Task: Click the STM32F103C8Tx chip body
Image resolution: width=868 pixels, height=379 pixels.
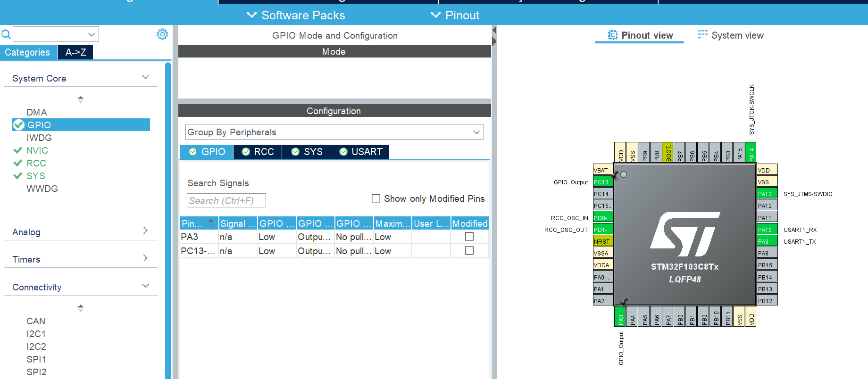Action: [x=685, y=234]
